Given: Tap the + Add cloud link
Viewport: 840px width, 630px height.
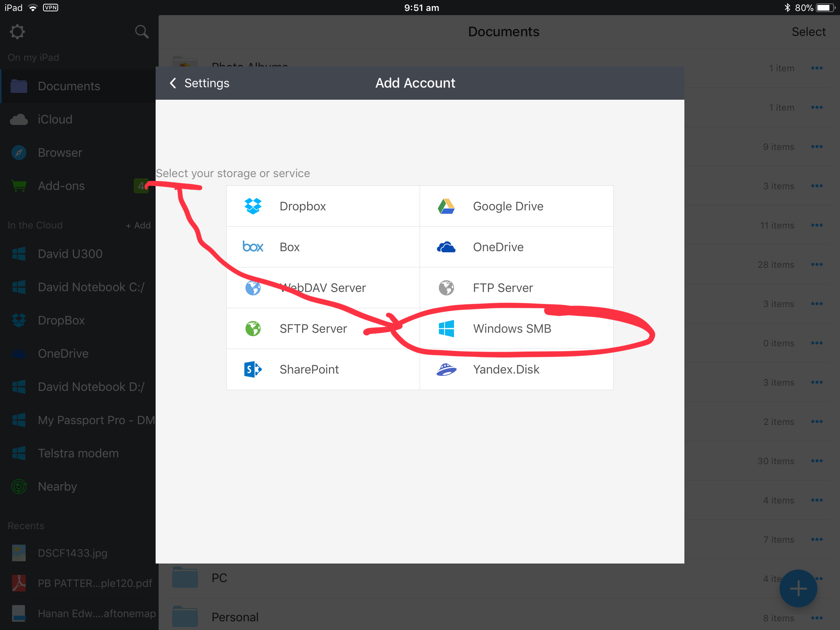Looking at the screenshot, I should pos(138,225).
